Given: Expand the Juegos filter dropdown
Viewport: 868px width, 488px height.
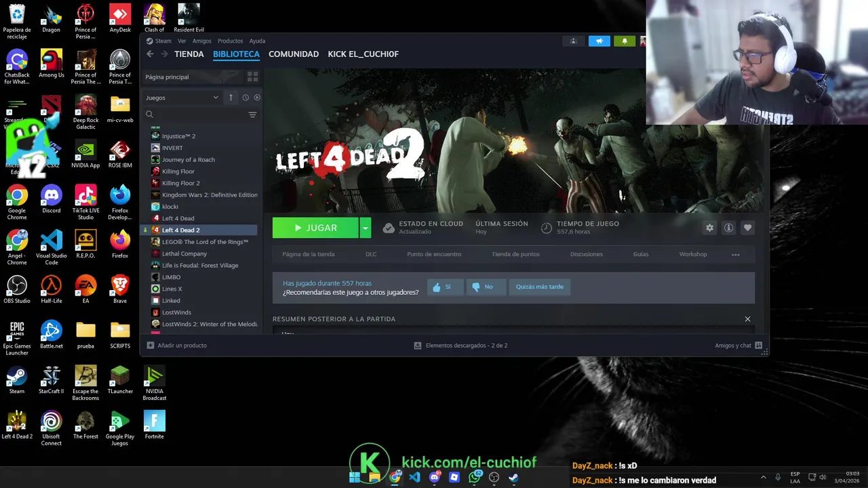Looking at the screenshot, I should click(x=182, y=98).
